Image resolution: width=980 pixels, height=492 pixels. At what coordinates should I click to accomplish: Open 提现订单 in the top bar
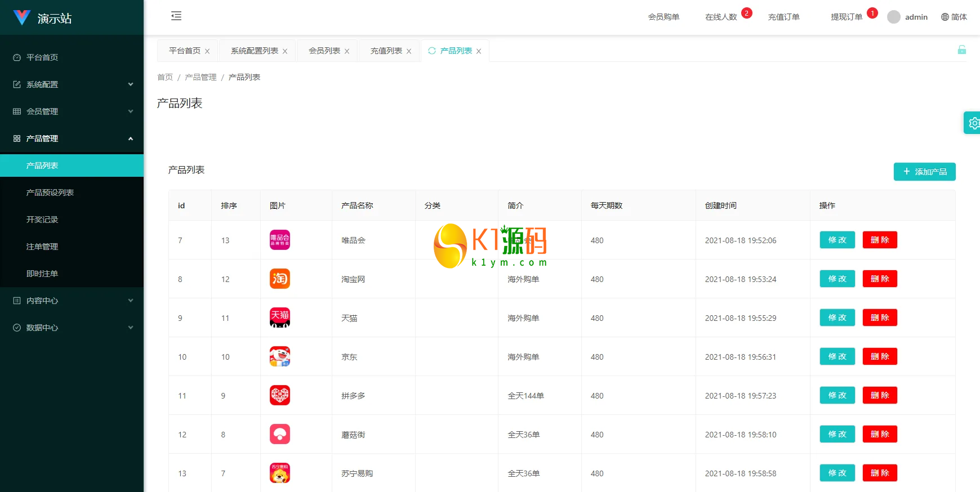[847, 17]
